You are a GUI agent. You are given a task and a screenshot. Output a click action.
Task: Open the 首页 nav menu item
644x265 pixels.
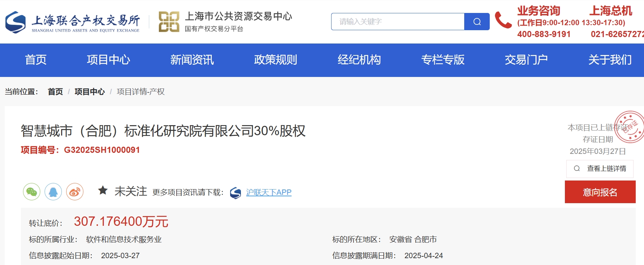coord(36,60)
